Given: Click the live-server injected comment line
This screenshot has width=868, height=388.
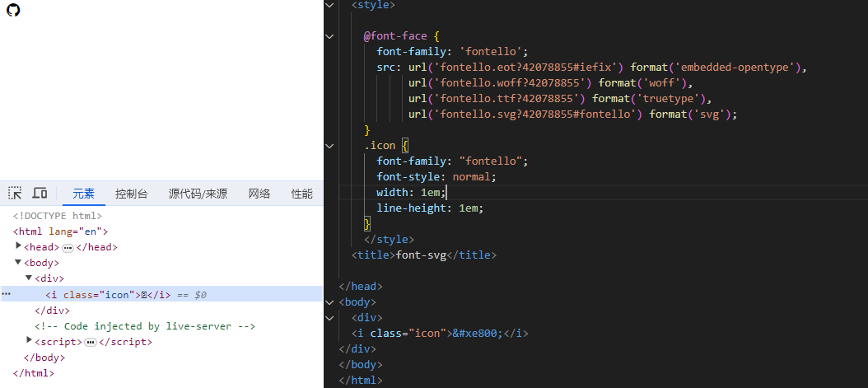Looking at the screenshot, I should [x=144, y=326].
